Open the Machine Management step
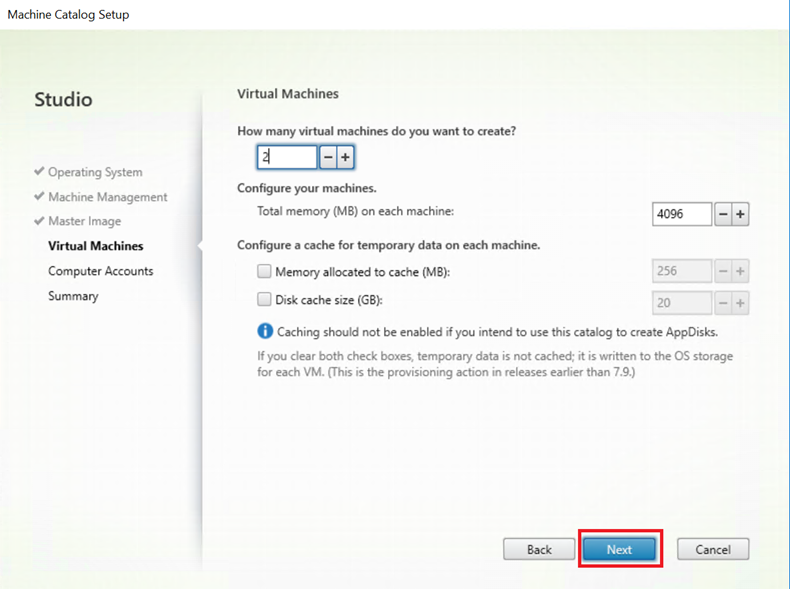 108,197
